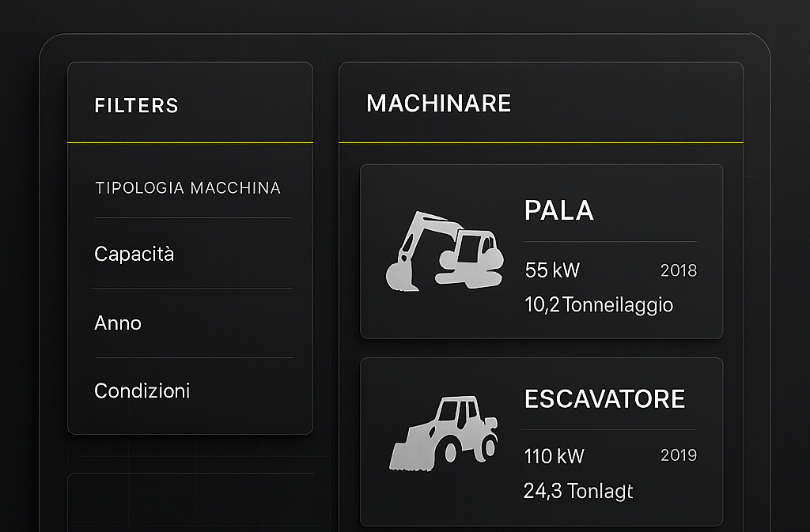
Task: Click the MACHINARE panel header
Action: [440, 103]
